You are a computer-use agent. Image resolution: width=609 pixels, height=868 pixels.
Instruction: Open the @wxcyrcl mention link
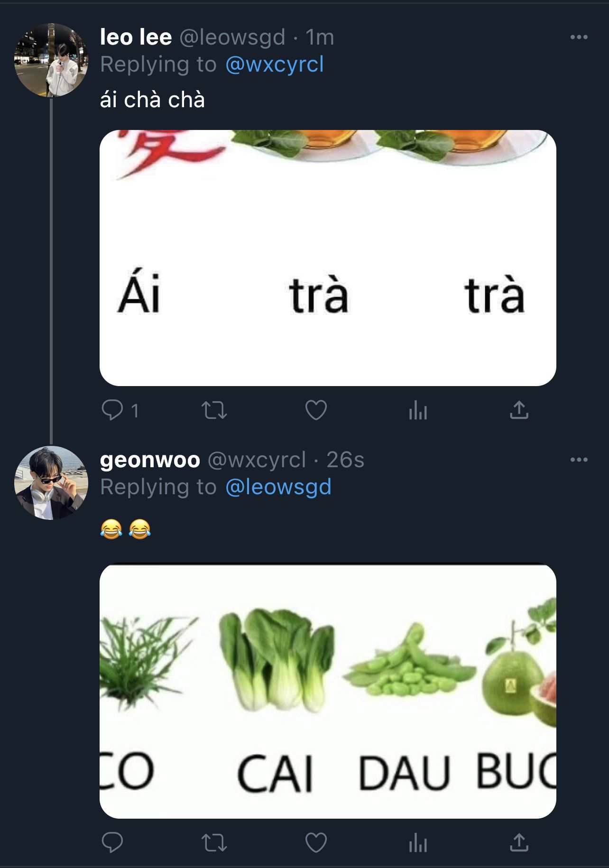275,64
